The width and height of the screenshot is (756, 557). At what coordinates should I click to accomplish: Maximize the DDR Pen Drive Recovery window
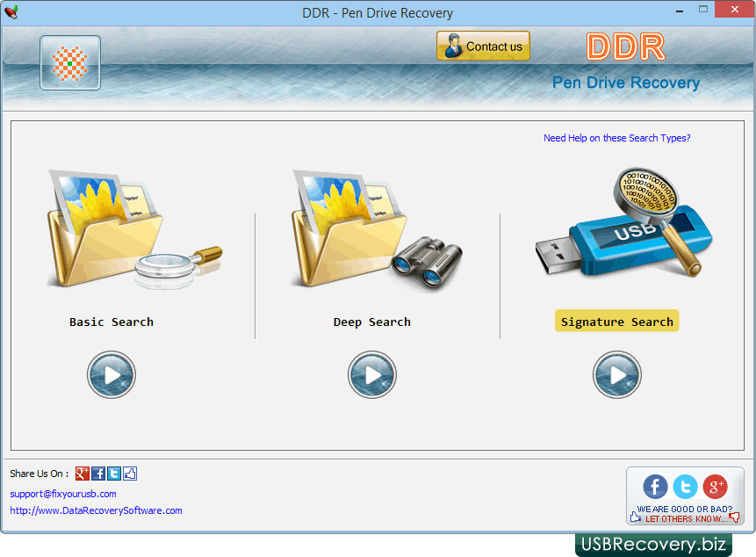pyautogui.click(x=703, y=9)
